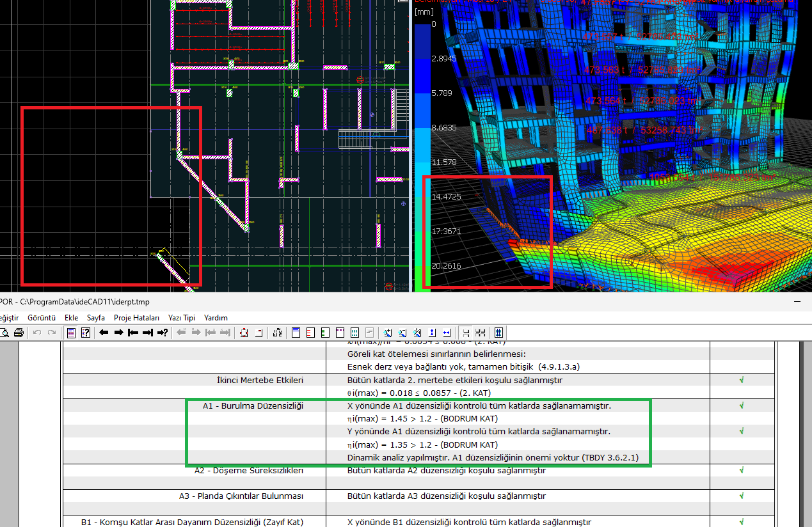Click the go-to-page arrow with question mark
812x527 pixels.
click(163, 333)
